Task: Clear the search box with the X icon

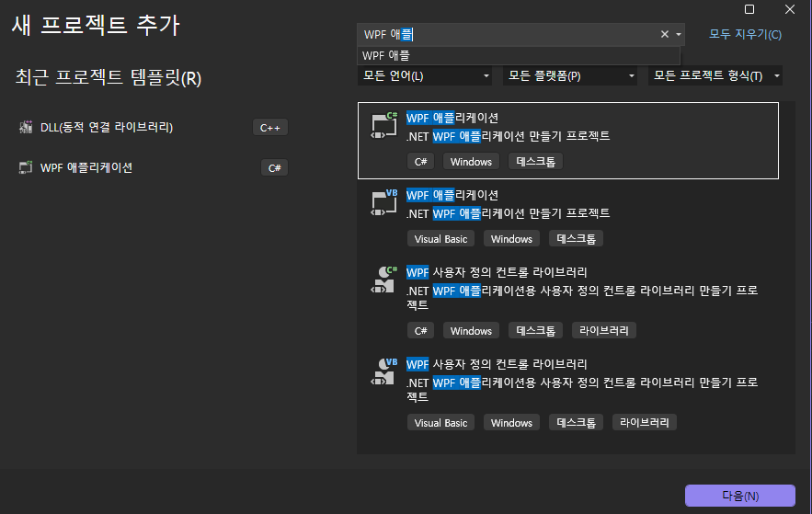Action: point(665,34)
